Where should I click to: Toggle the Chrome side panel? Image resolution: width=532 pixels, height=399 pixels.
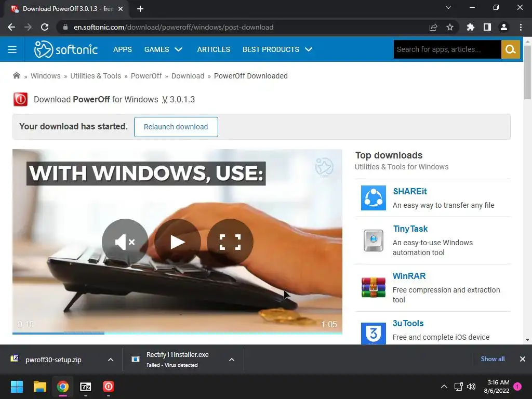coord(487,27)
